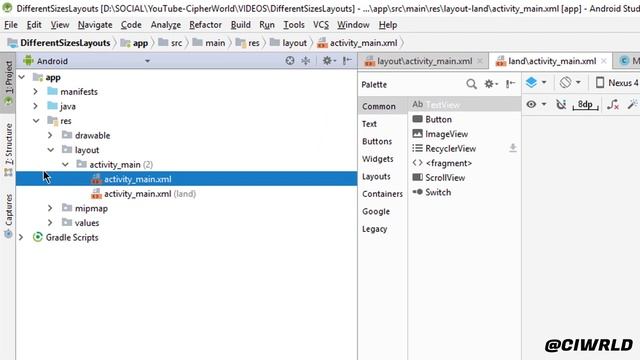640x360 pixels.
Task: Close the land\activity_main.xml tab
Action: tap(604, 61)
